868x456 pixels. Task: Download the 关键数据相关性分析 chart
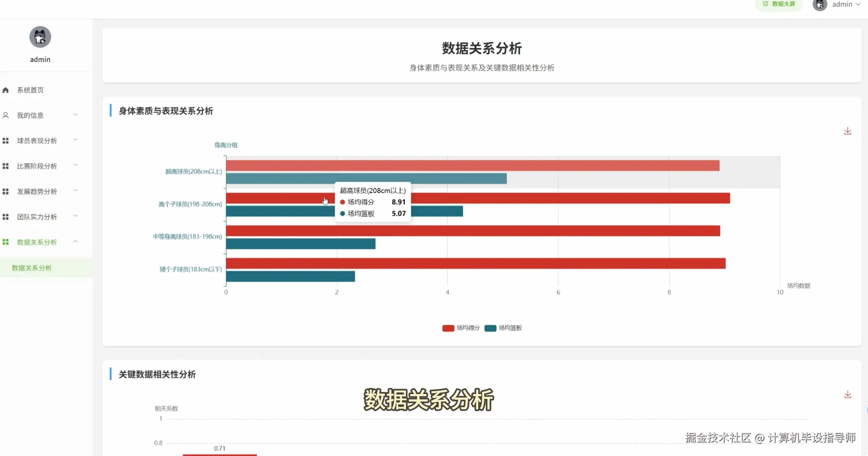[848, 394]
